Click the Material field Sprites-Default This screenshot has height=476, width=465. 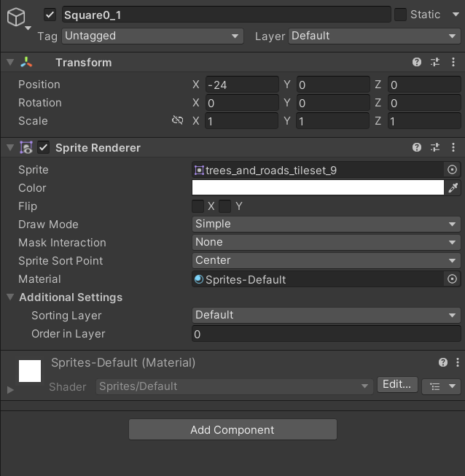click(x=318, y=279)
